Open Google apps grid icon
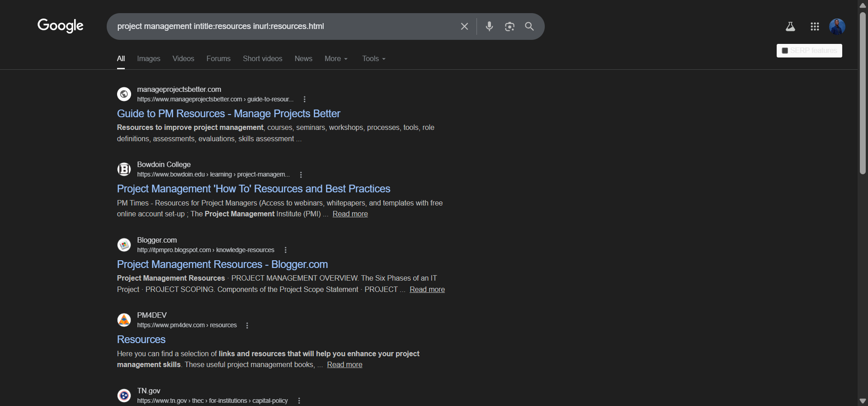Viewport: 868px width, 406px height. pos(815,27)
